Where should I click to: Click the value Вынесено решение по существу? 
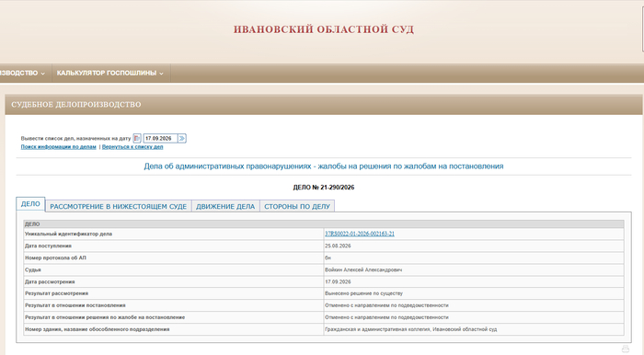click(363, 293)
